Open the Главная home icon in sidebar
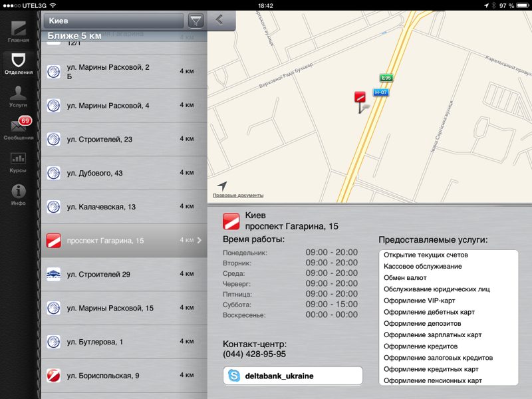The height and width of the screenshot is (399, 532). [x=18, y=31]
